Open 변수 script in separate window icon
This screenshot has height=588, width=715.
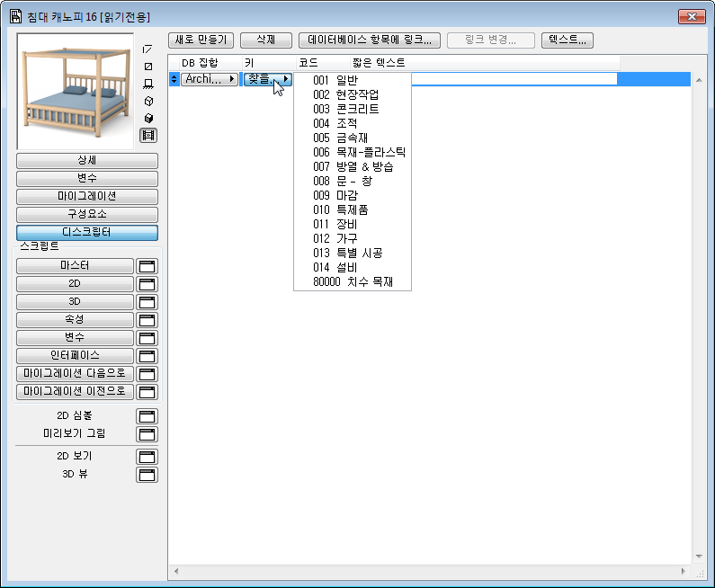(x=147, y=338)
